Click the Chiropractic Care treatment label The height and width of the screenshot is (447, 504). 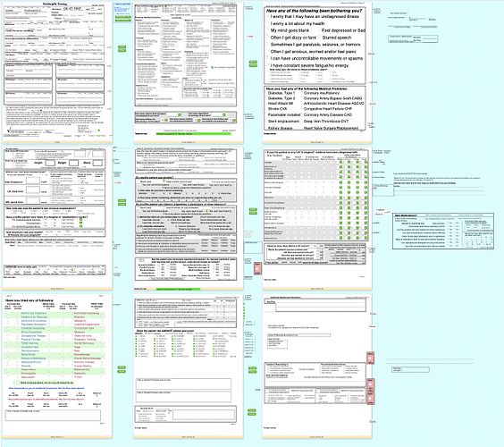coord(84,328)
